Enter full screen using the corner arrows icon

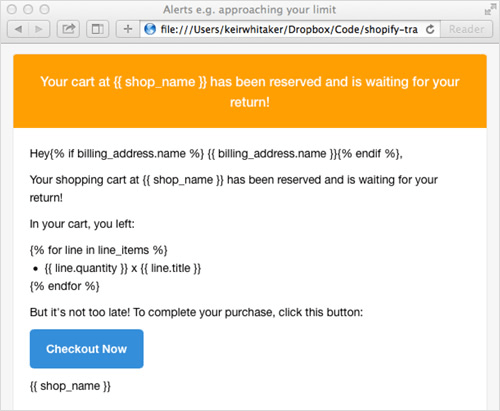[490, 9]
